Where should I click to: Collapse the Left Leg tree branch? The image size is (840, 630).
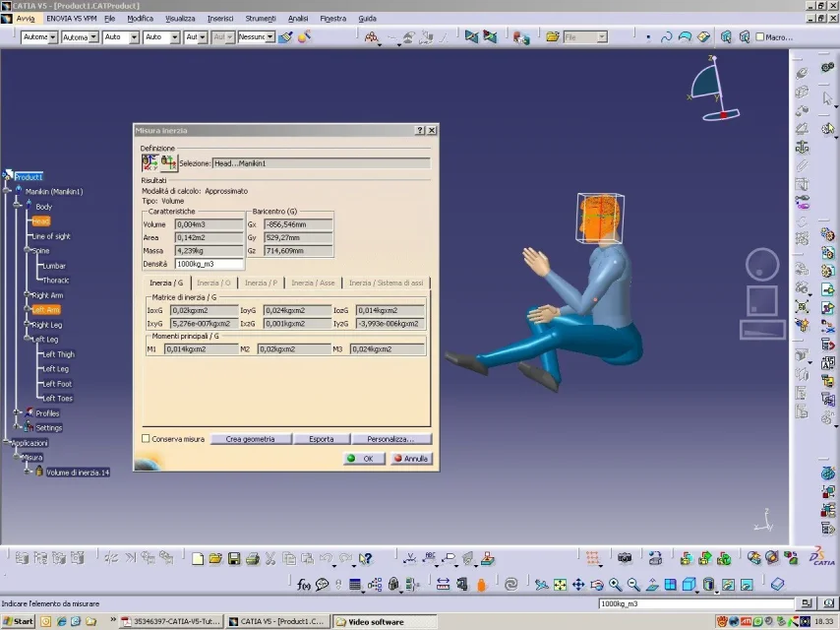tap(27, 339)
